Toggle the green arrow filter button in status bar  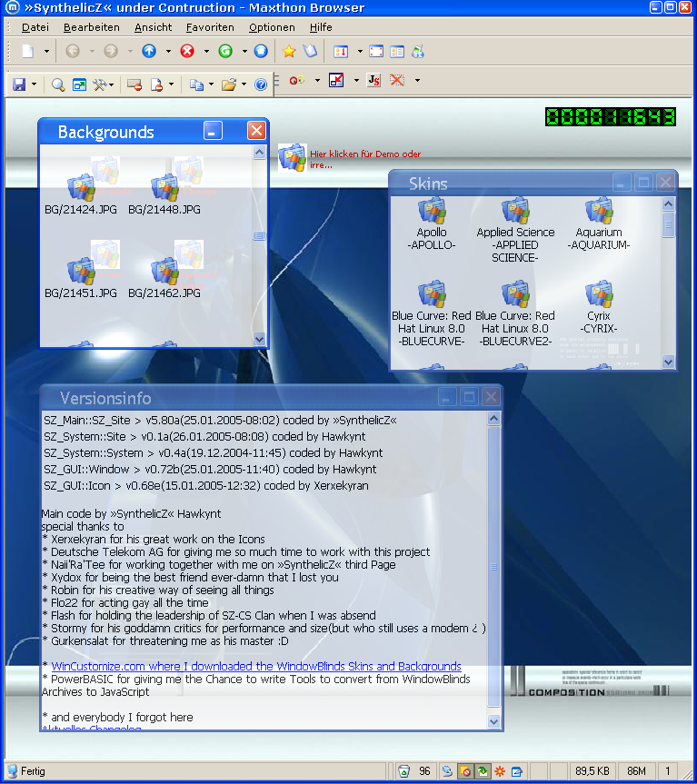483,771
